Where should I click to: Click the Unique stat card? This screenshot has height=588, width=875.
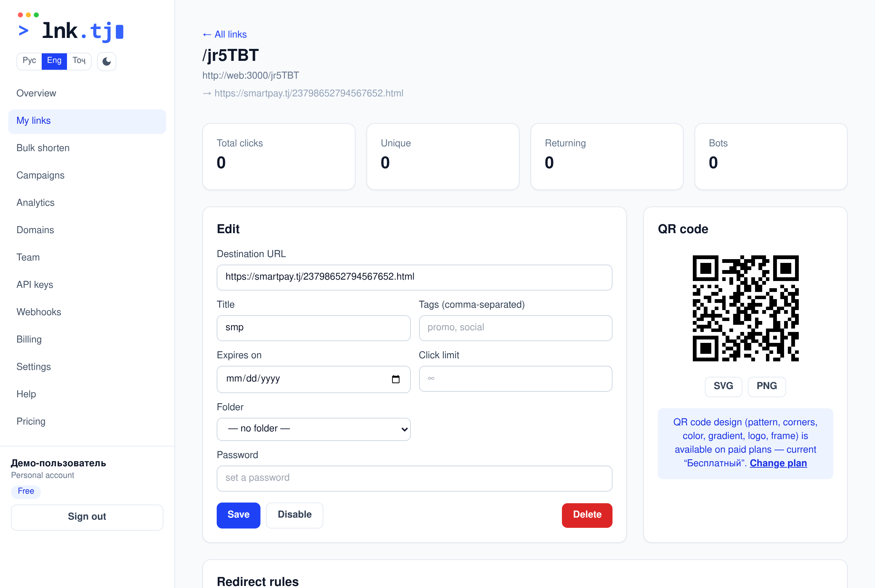tap(443, 157)
